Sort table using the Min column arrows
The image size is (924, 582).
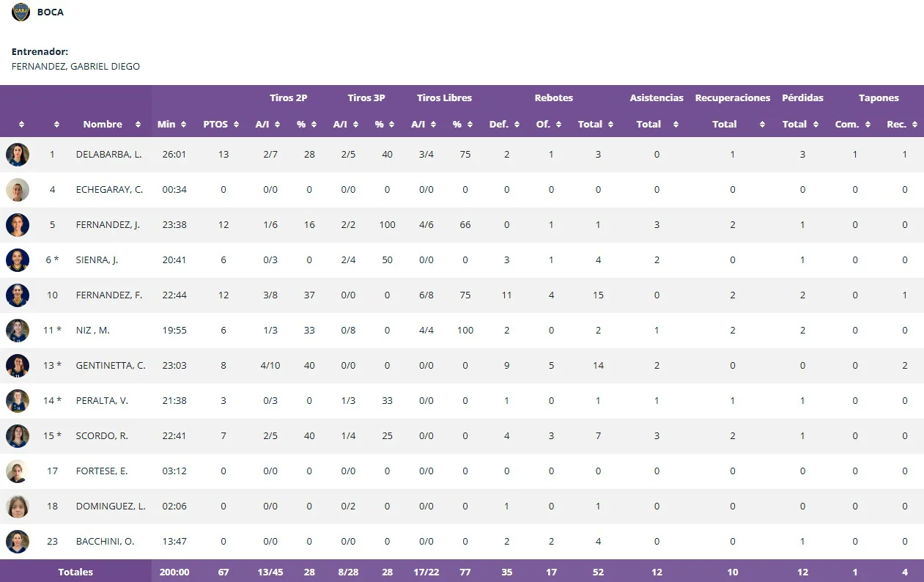pos(183,125)
